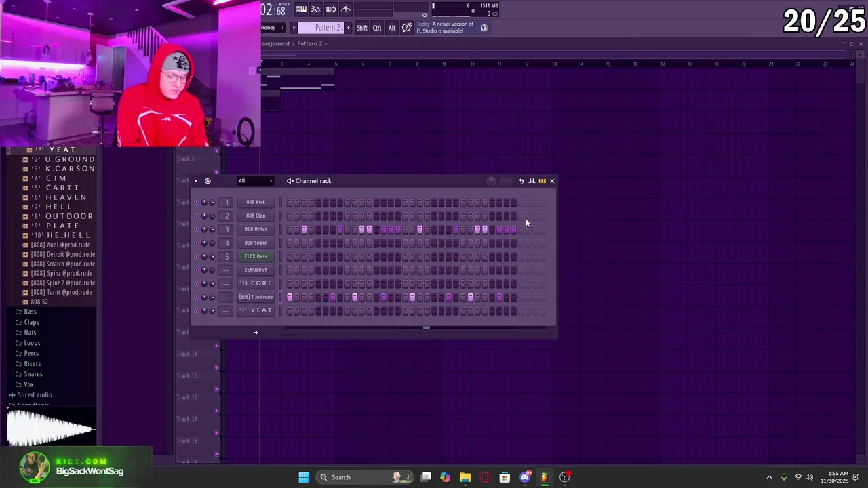Screen dimensions: 868x488
Task: Open Windows Start menu
Action: point(304,477)
